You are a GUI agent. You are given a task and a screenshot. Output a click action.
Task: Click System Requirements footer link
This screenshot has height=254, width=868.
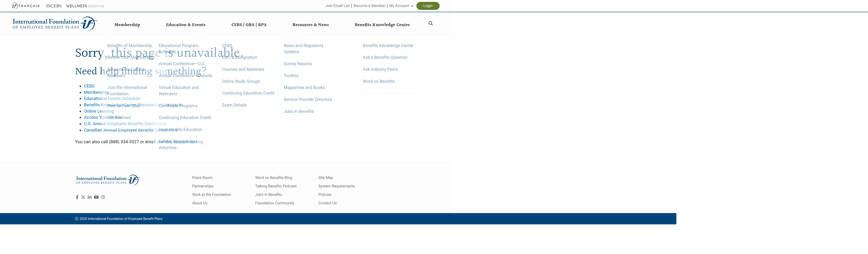click(x=336, y=186)
